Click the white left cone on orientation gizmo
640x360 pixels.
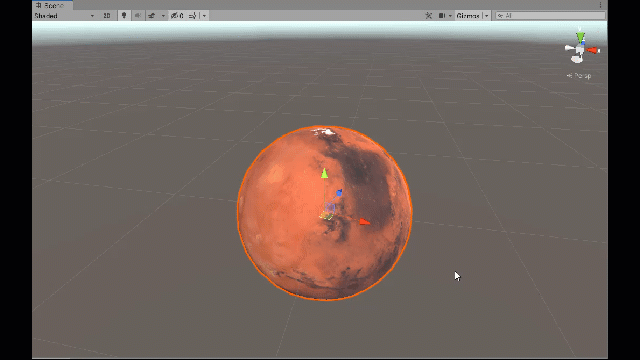pyautogui.click(x=569, y=48)
